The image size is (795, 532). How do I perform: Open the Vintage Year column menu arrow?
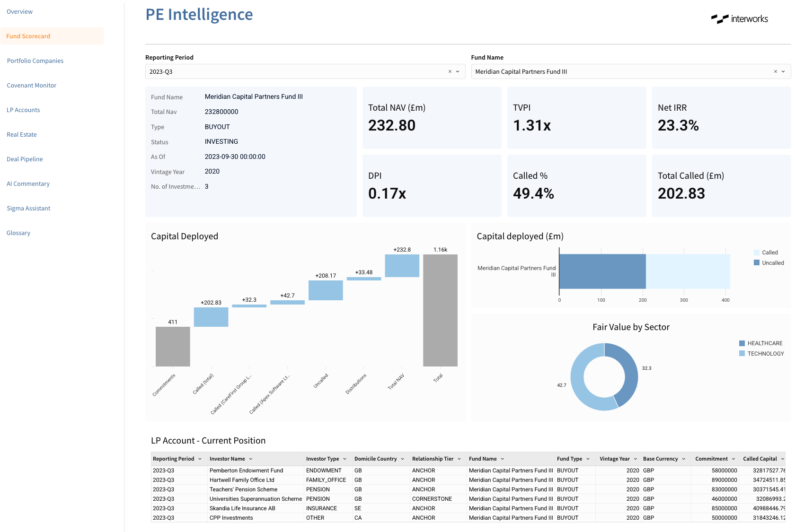pyautogui.click(x=636, y=459)
